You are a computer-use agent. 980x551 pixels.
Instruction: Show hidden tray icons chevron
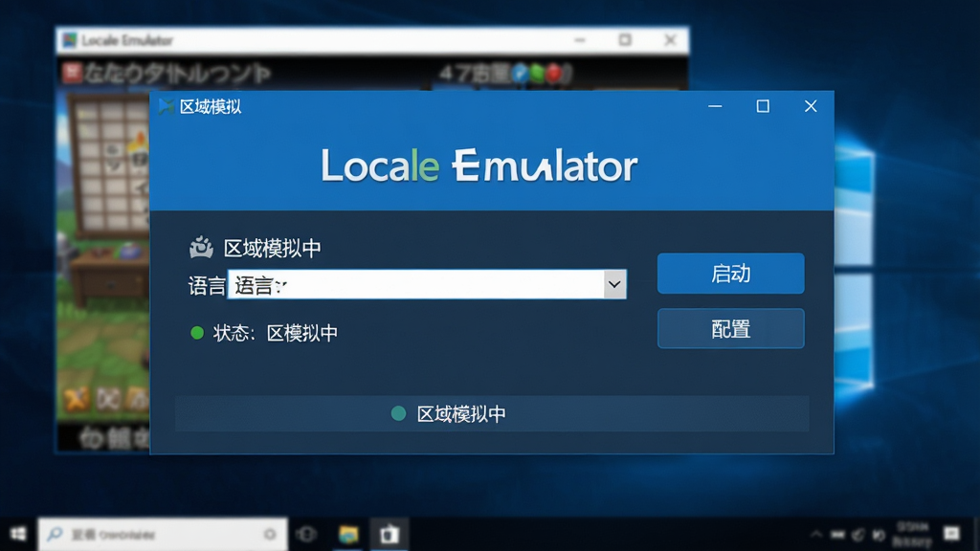tap(816, 535)
